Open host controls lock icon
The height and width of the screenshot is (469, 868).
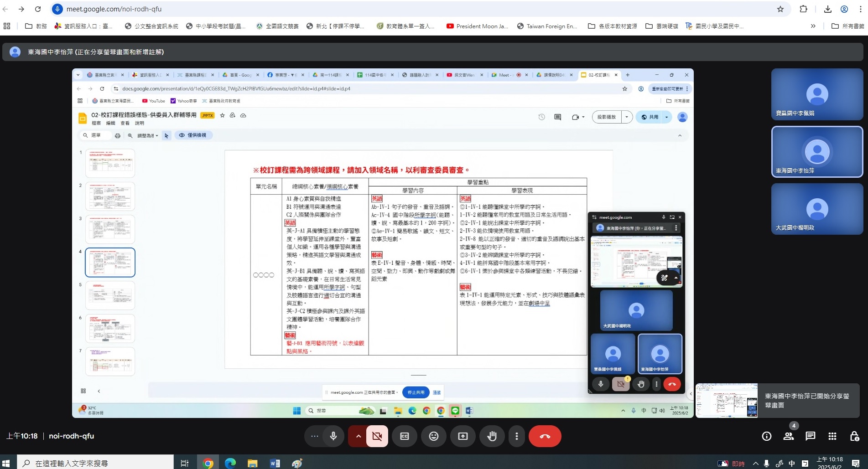tap(855, 436)
